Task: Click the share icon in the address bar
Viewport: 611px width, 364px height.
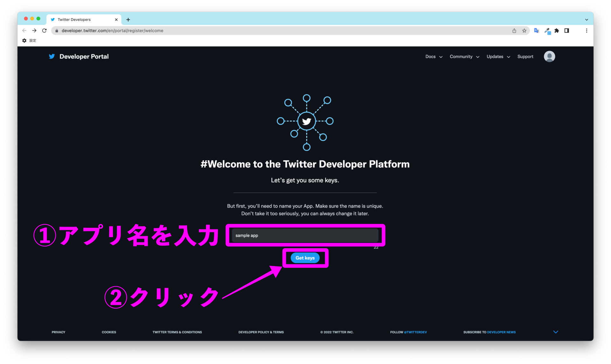Action: tap(514, 31)
